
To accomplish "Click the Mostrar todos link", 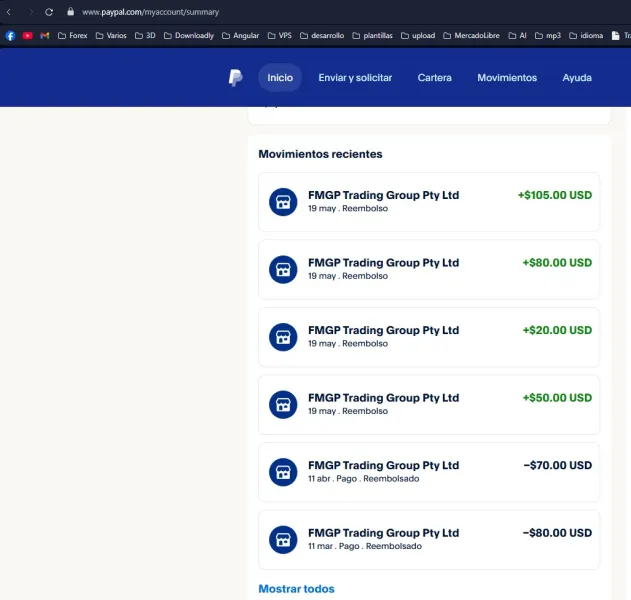I will (x=296, y=589).
